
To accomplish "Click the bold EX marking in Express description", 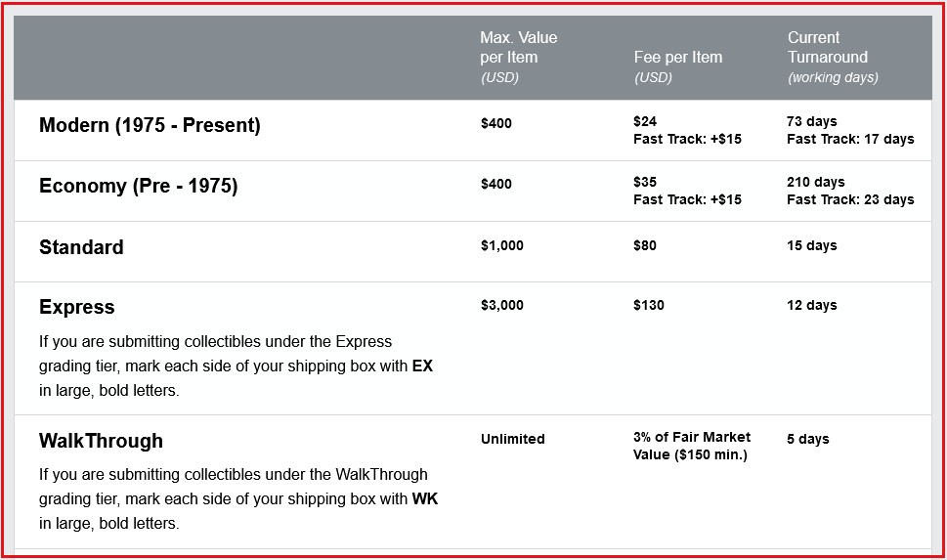I will 422,366.
